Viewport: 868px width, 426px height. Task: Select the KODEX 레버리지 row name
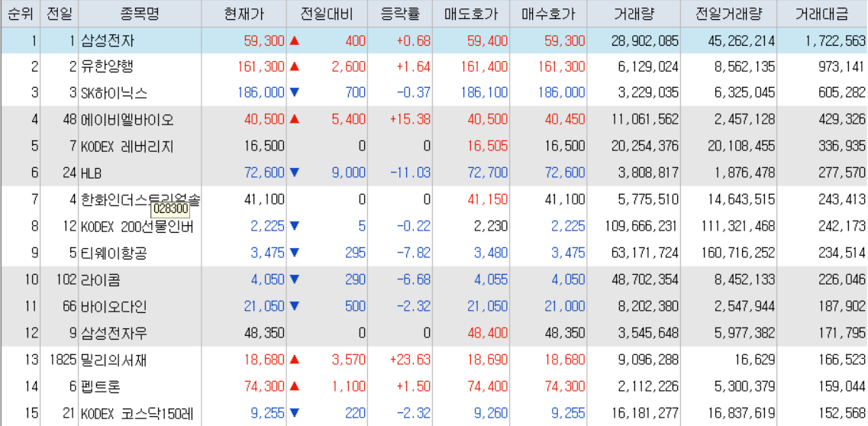coord(127,147)
